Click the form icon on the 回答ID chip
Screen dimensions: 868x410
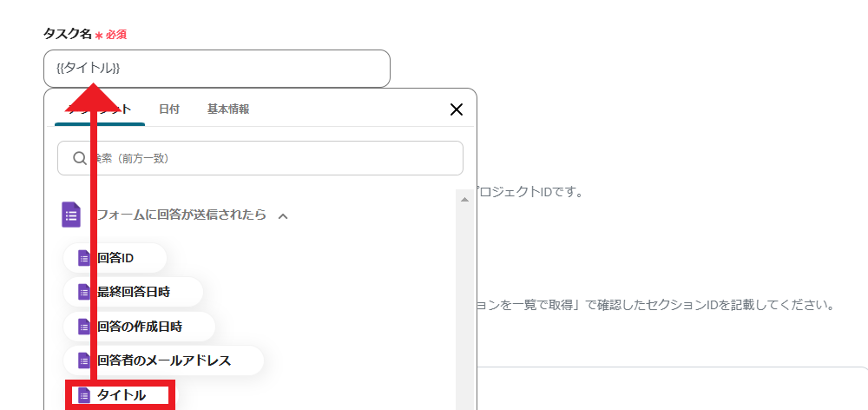click(84, 257)
